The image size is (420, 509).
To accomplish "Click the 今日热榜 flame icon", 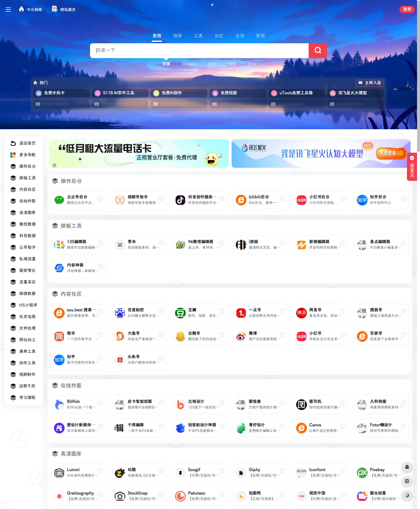I will click(x=21, y=9).
